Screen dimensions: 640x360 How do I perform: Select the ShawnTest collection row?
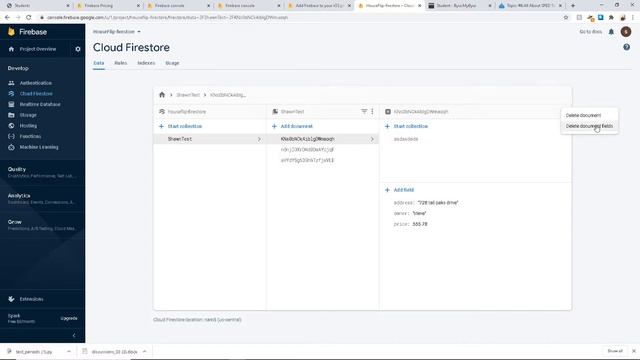210,139
